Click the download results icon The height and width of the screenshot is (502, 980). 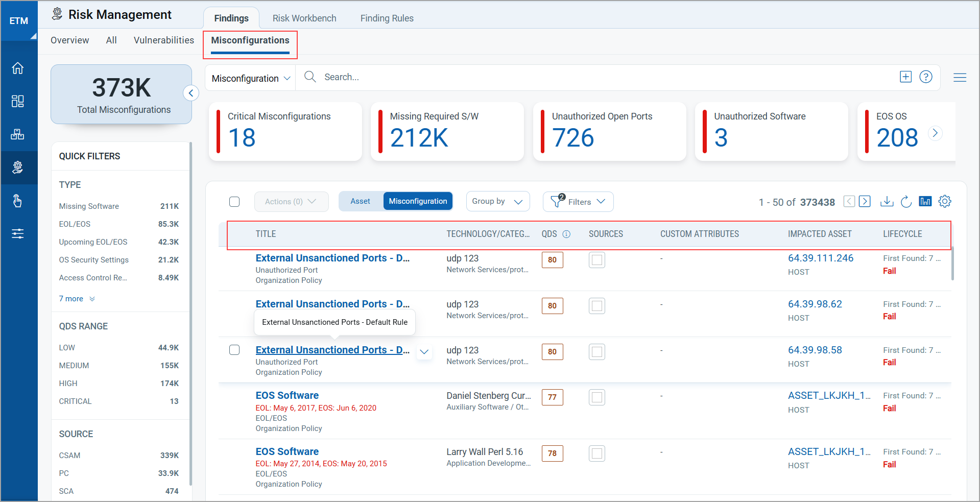coord(887,202)
